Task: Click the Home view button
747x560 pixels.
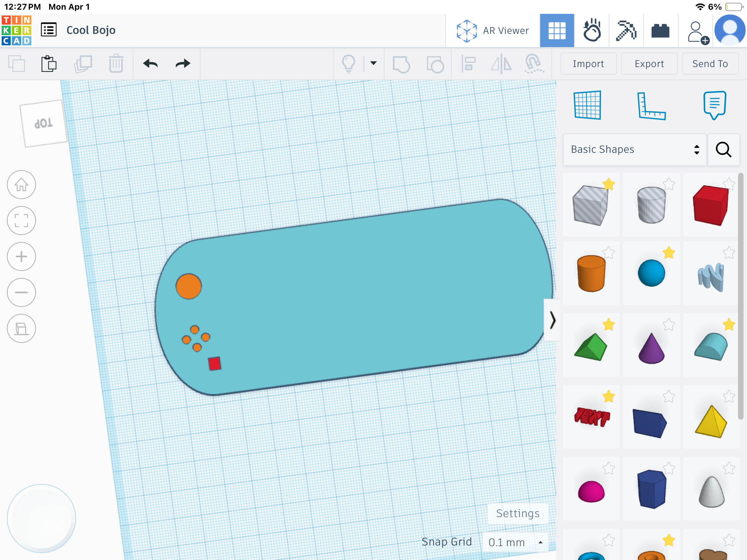Action: [x=21, y=185]
